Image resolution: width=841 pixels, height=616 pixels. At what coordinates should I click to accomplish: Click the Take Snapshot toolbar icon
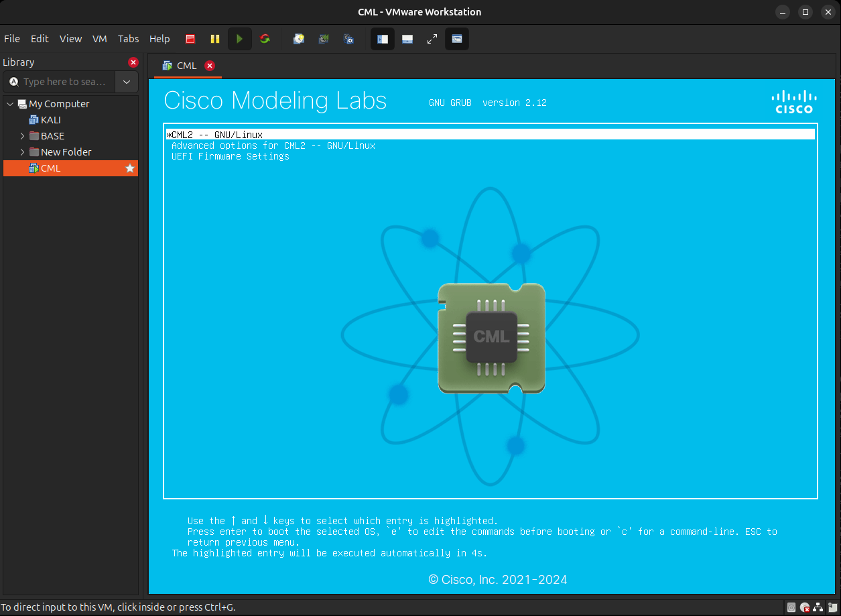[x=299, y=39]
